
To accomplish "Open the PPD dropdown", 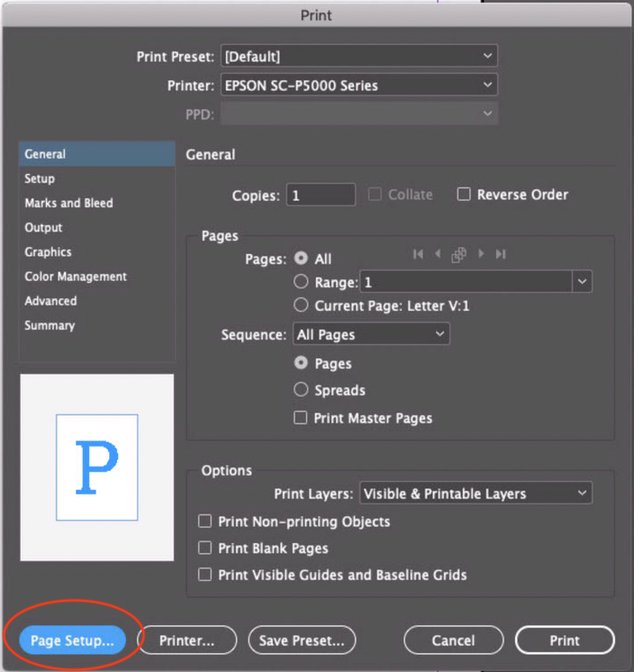I will pos(359,114).
